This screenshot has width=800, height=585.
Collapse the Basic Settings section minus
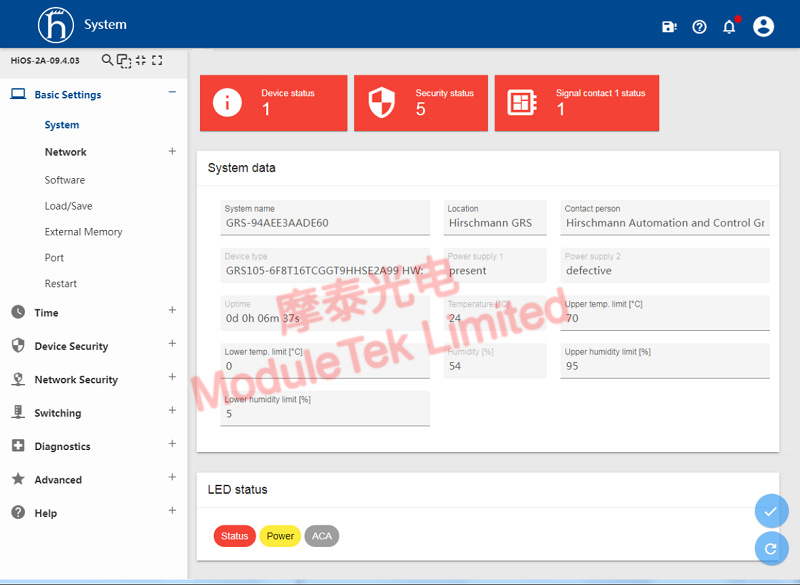tap(172, 92)
